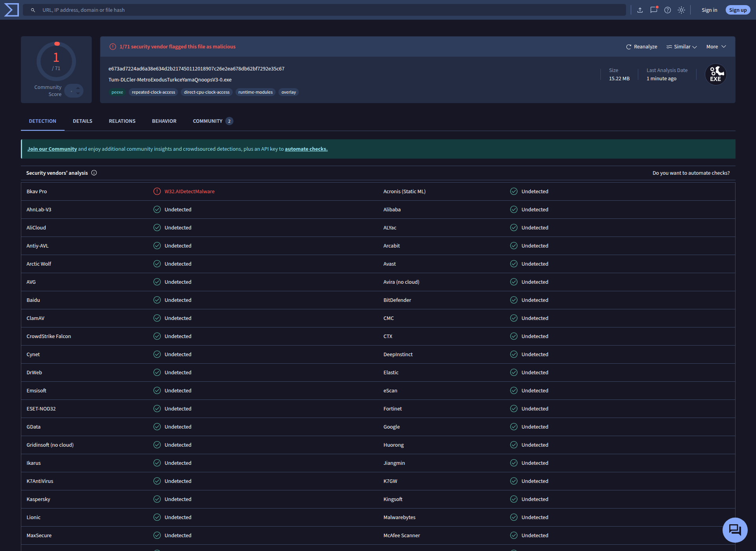Switch to the BEHAVIOR tab

(x=164, y=121)
